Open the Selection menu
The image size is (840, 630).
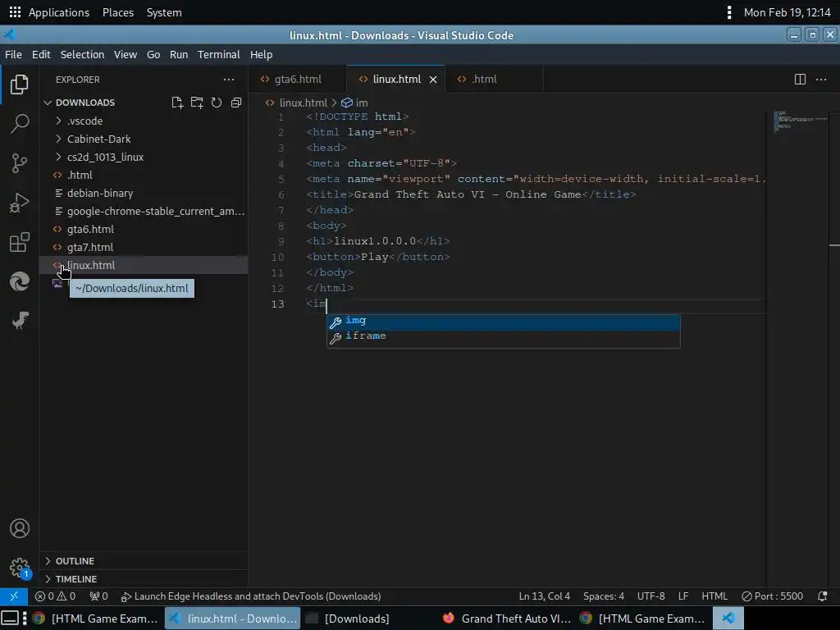(x=82, y=55)
